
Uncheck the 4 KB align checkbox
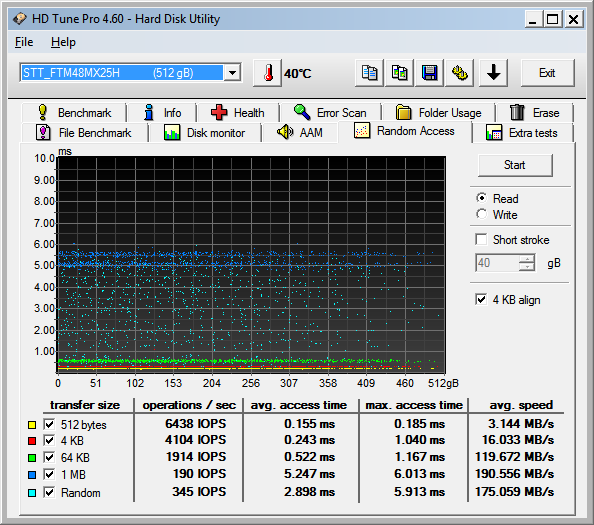481,300
